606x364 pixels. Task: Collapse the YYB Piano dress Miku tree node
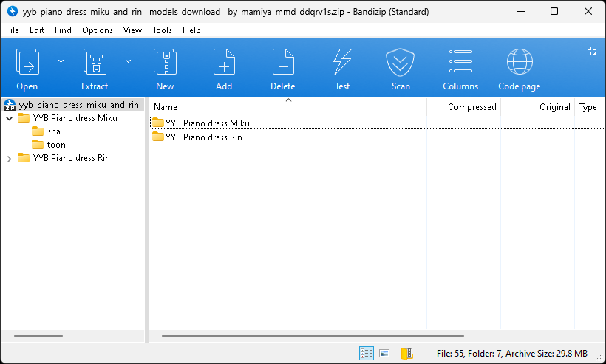point(10,118)
